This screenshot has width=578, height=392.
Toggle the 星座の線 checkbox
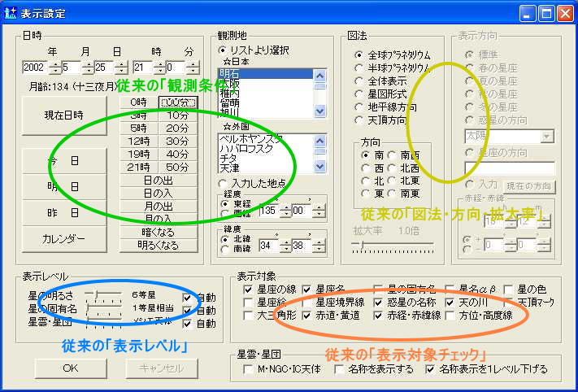click(249, 289)
